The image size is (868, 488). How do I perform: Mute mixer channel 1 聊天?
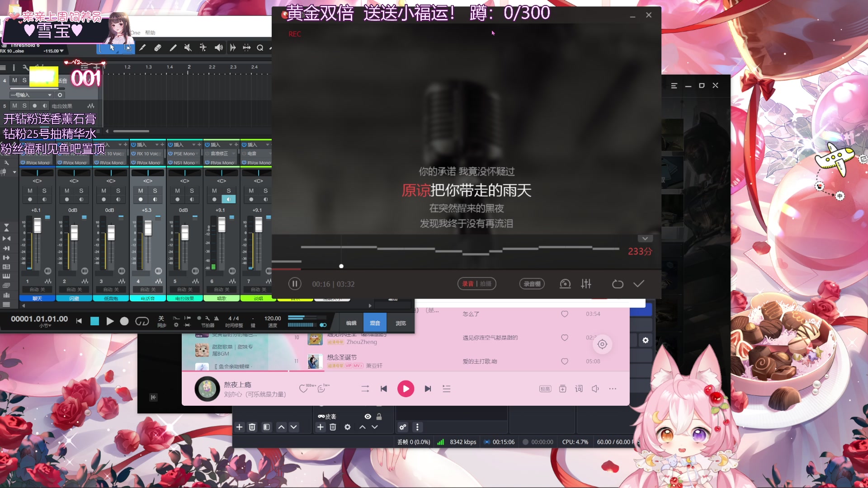[x=30, y=191]
